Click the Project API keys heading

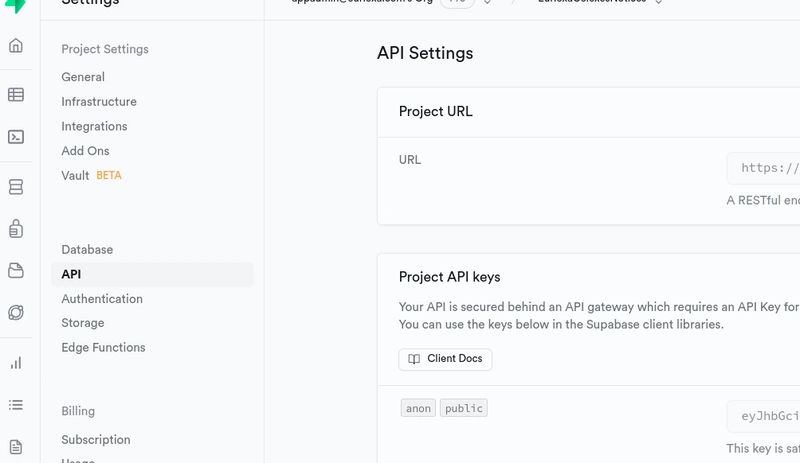pos(449,277)
